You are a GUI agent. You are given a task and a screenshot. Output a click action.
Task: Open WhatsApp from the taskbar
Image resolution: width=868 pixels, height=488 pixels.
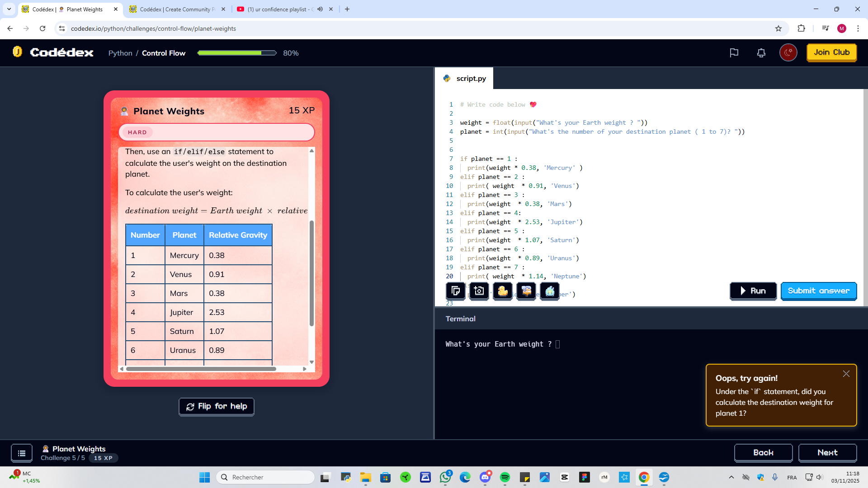tap(445, 477)
